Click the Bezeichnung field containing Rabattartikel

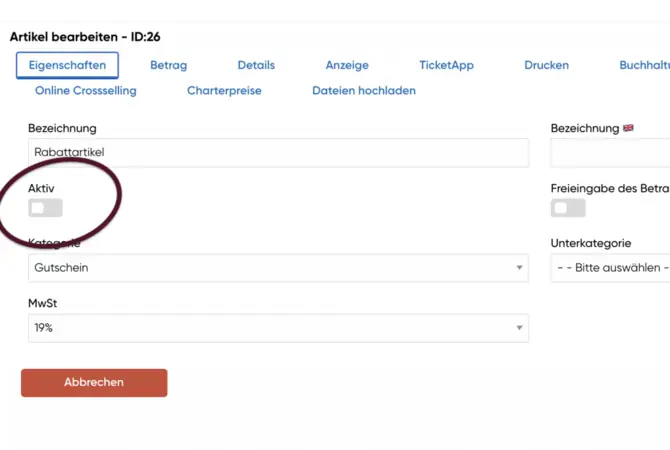pos(278,153)
